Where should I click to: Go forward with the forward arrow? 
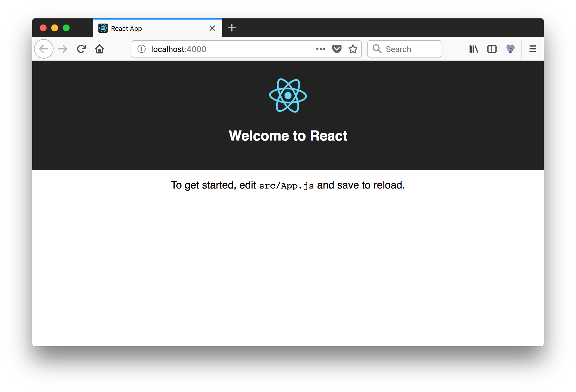(63, 49)
